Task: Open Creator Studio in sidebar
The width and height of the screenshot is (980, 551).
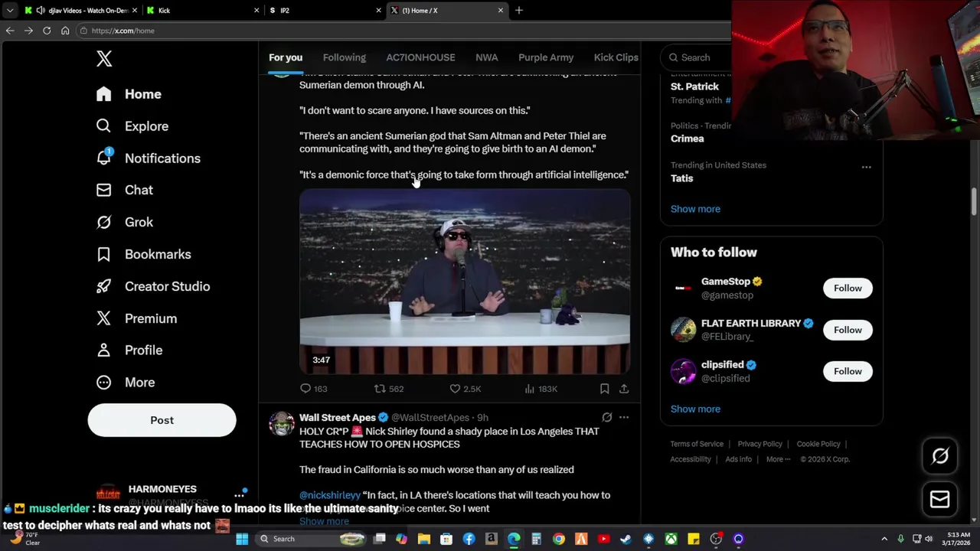Action: 152,286
